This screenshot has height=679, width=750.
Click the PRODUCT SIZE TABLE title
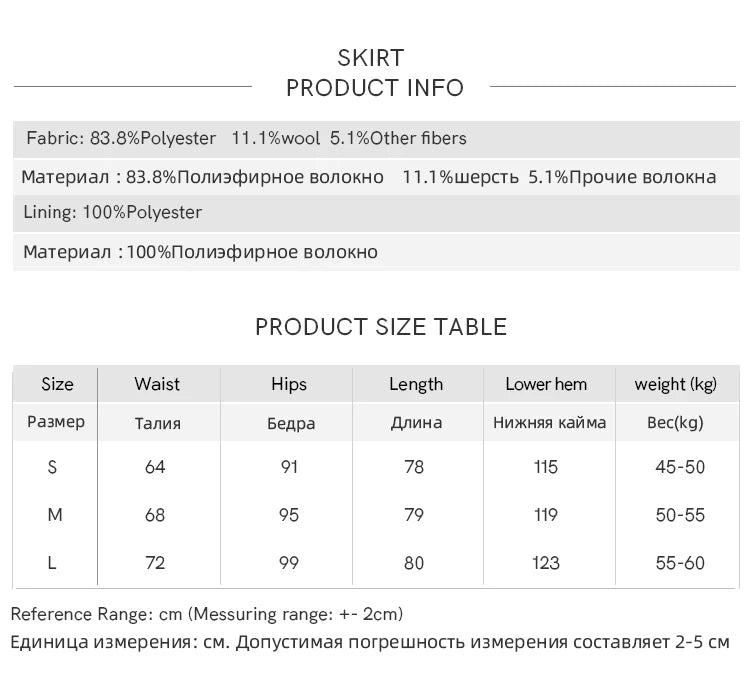tap(381, 327)
